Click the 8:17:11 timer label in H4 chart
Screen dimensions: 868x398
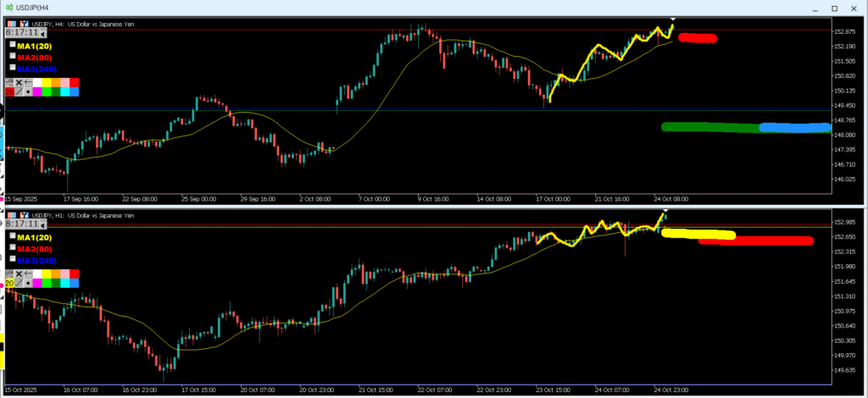point(20,32)
